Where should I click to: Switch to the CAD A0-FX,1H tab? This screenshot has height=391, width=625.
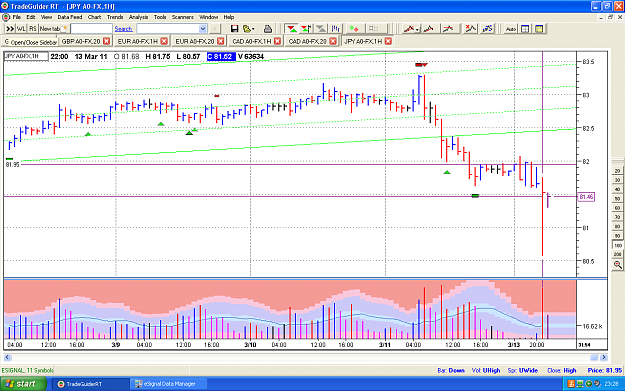pos(252,41)
